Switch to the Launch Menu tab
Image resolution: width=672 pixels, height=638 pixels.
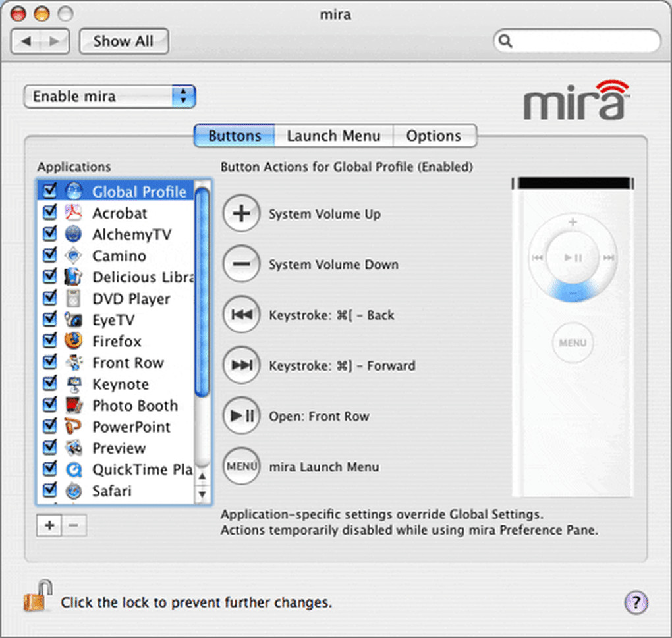pyautogui.click(x=333, y=136)
